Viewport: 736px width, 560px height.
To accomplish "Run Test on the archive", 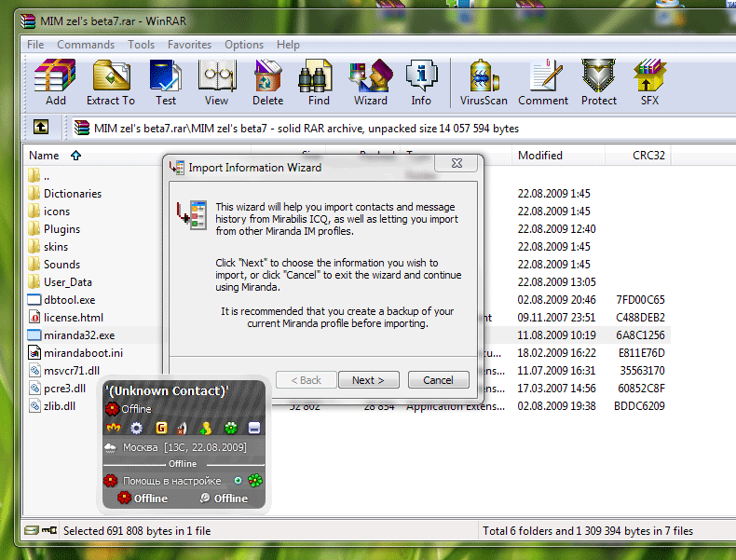I will click(x=165, y=82).
